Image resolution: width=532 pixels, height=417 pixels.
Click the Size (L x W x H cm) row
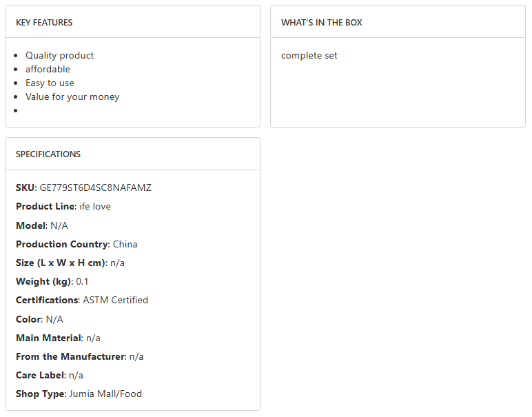70,263
